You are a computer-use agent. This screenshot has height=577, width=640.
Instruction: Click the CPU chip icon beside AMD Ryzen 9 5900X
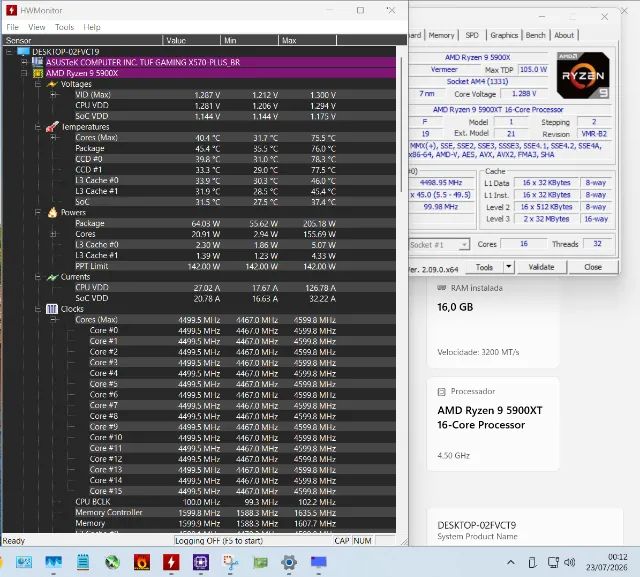coord(38,73)
